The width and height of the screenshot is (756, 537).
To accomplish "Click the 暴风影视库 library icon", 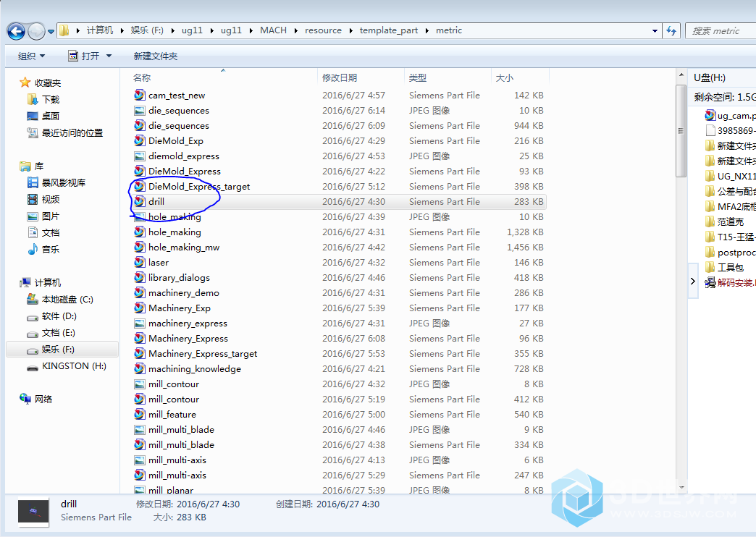I will tap(33, 182).
